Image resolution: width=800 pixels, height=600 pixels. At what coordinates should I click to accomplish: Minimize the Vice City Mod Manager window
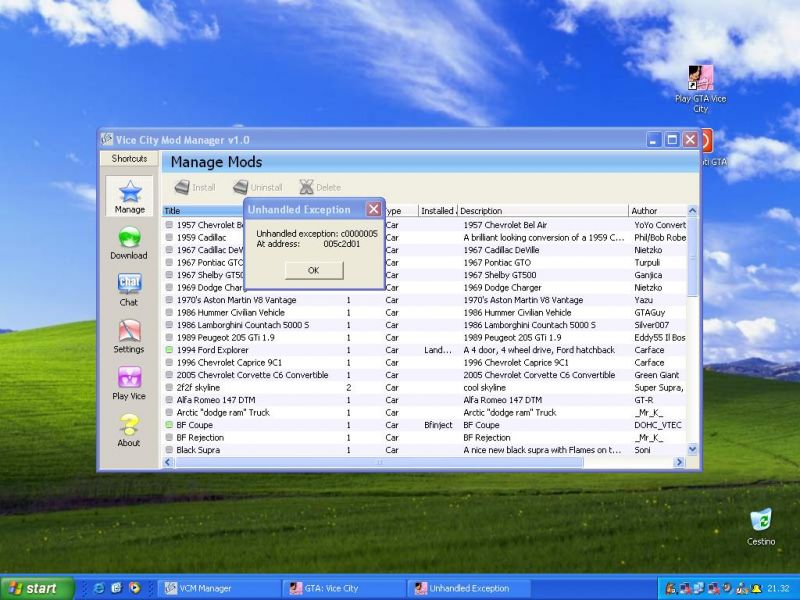tap(654, 139)
